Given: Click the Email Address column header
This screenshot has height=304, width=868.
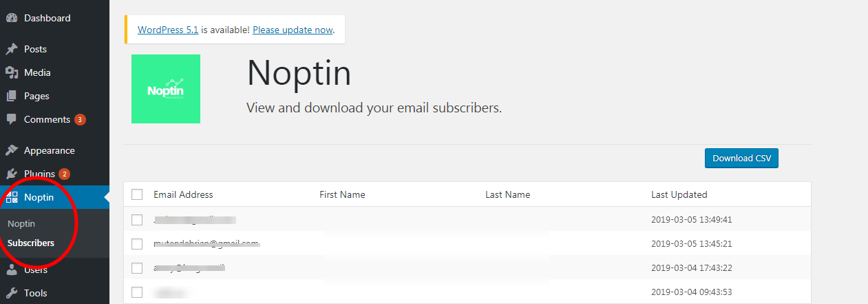Looking at the screenshot, I should tap(183, 194).
